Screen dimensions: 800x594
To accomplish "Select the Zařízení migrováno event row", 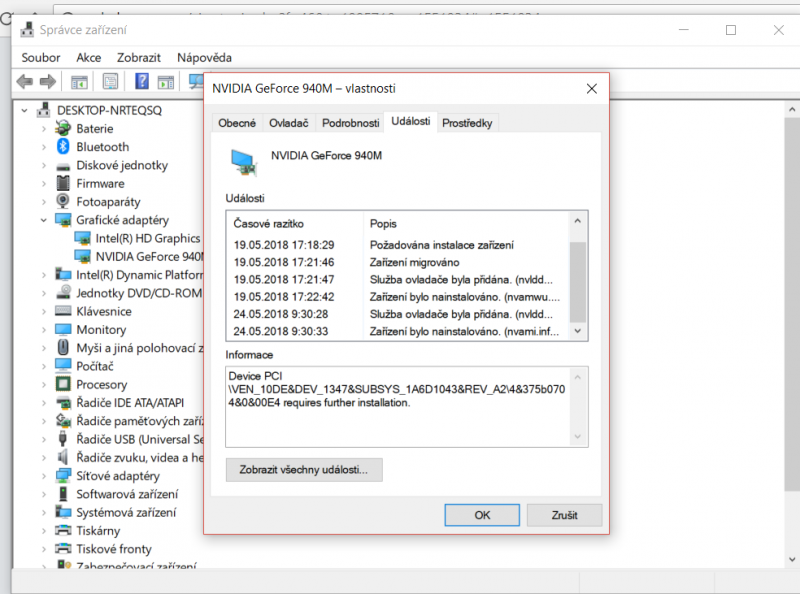I will (x=397, y=262).
